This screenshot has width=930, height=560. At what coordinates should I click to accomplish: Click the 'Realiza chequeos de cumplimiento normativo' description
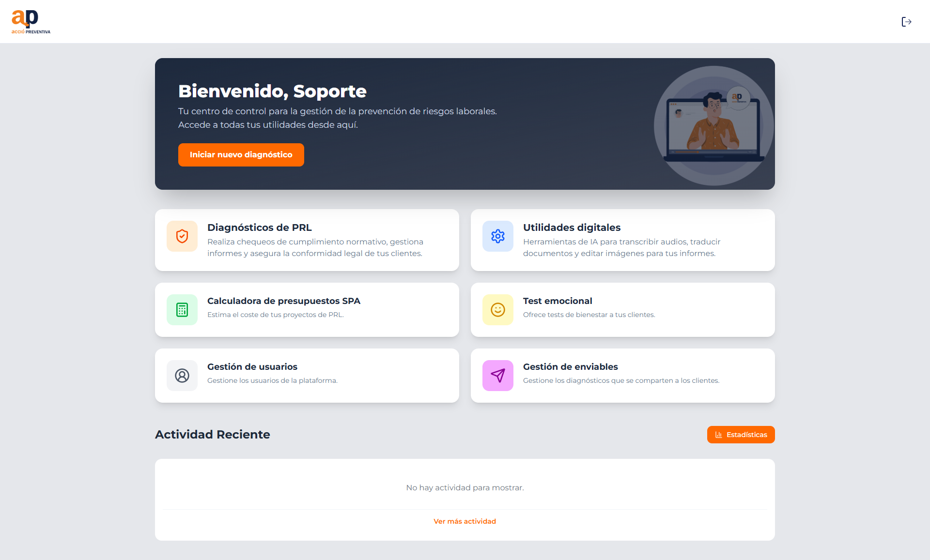[315, 247]
